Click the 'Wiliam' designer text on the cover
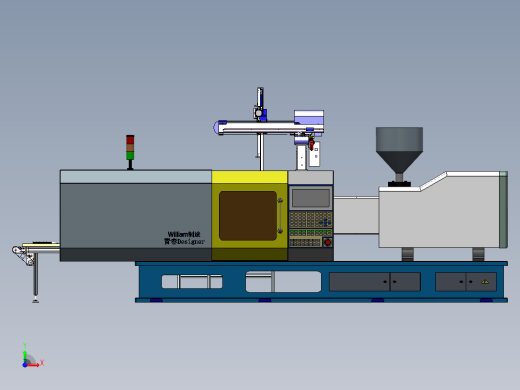The height and width of the screenshot is (390, 520). 184,234
